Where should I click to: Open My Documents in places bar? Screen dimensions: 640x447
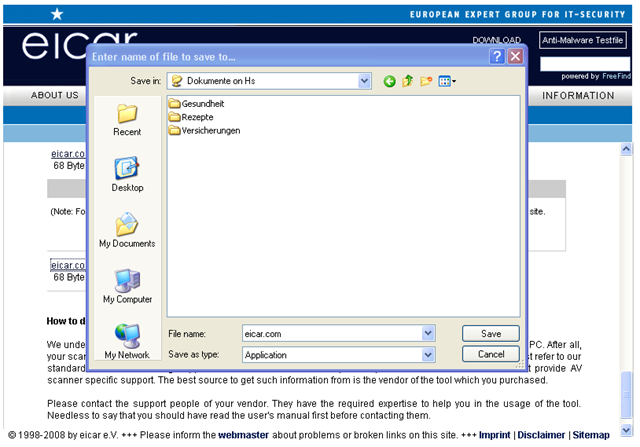[x=127, y=231]
